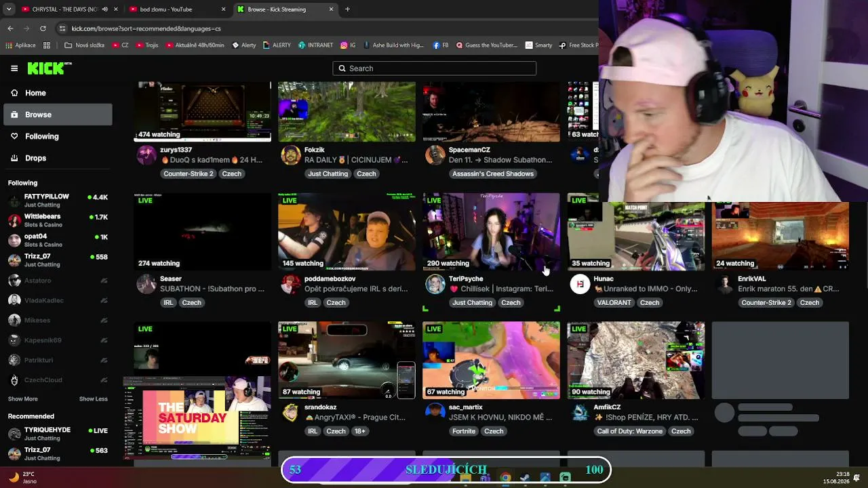Image resolution: width=868 pixels, height=488 pixels.
Task: Go to Home in Kick sidebar
Action: tap(58, 93)
